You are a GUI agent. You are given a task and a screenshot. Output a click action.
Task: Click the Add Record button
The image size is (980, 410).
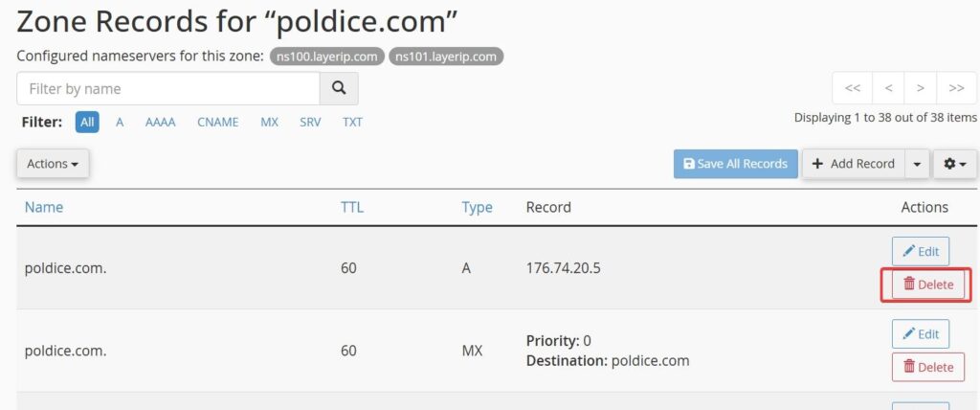pyautogui.click(x=853, y=164)
